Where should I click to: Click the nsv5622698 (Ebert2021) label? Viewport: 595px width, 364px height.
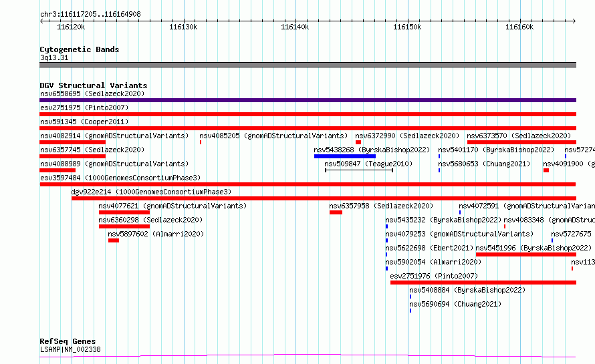[429, 248]
